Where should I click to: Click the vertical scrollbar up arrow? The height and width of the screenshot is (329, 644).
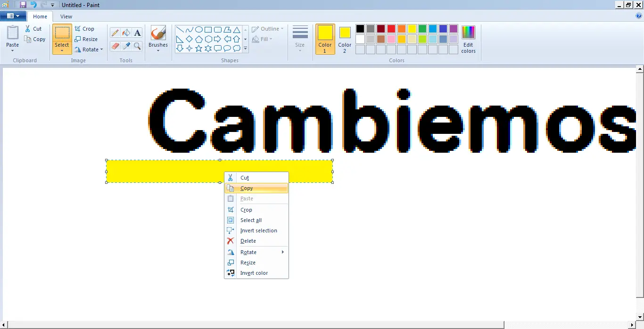coord(640,69)
